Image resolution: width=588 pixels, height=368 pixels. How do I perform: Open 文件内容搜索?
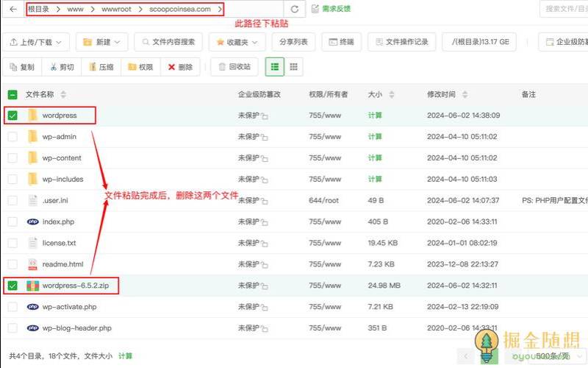click(x=168, y=42)
